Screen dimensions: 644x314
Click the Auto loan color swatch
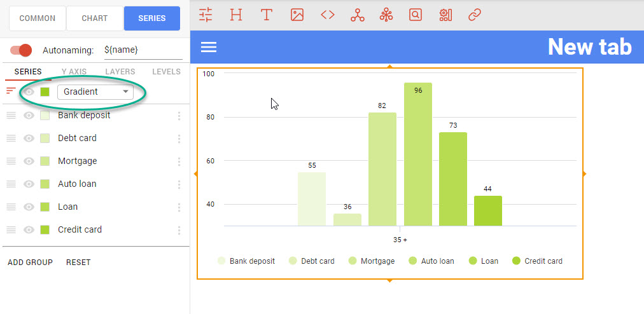45,184
